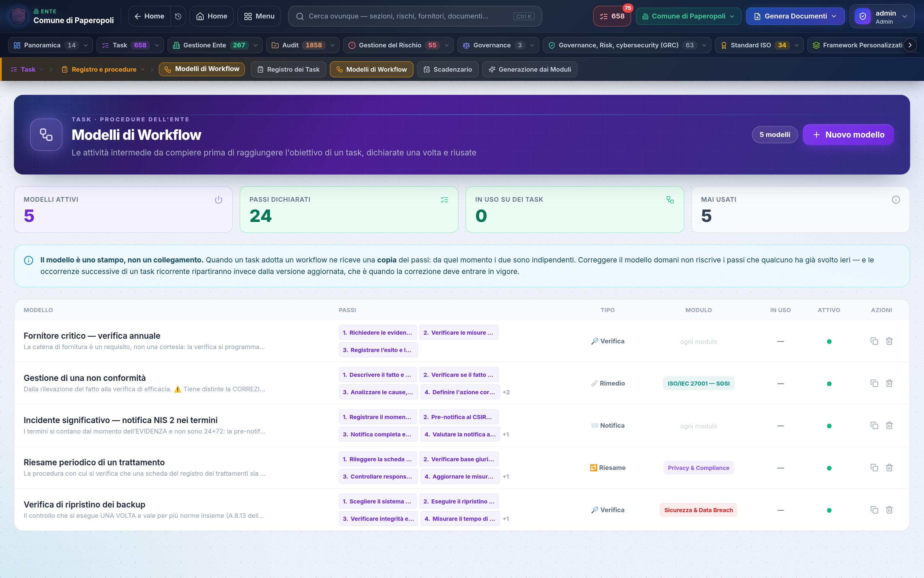Click the Sicurezza & Data Breach module tag
The height and width of the screenshot is (578, 924).
click(698, 510)
